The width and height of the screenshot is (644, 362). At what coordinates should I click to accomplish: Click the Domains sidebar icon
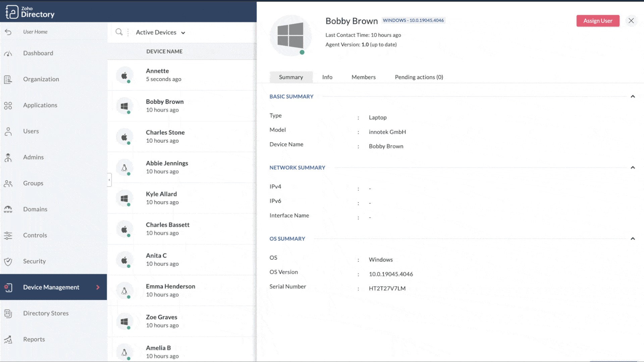coord(8,209)
